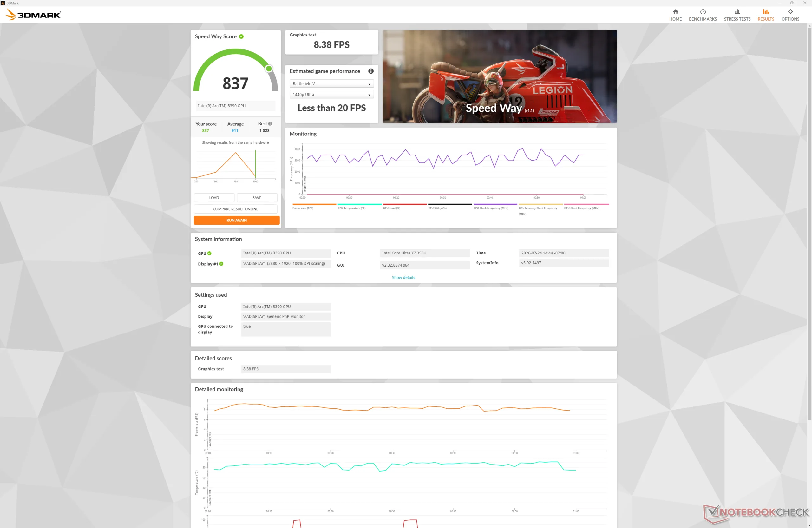Click the Speed Way benchmark thumbnail image
The height and width of the screenshot is (528, 812).
click(500, 76)
